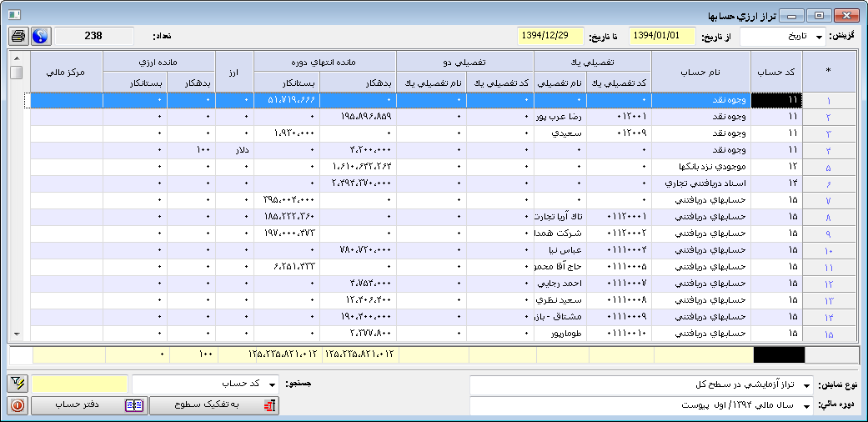Screen dimensions: 868x422
Task: Click the red exit power icon
Action: [18, 406]
